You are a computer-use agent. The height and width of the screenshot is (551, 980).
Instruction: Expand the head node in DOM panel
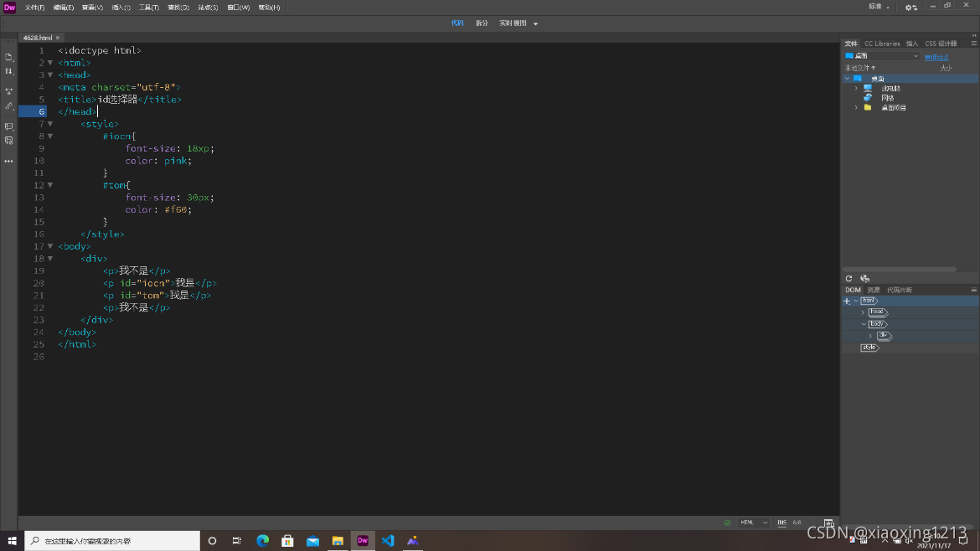(863, 312)
